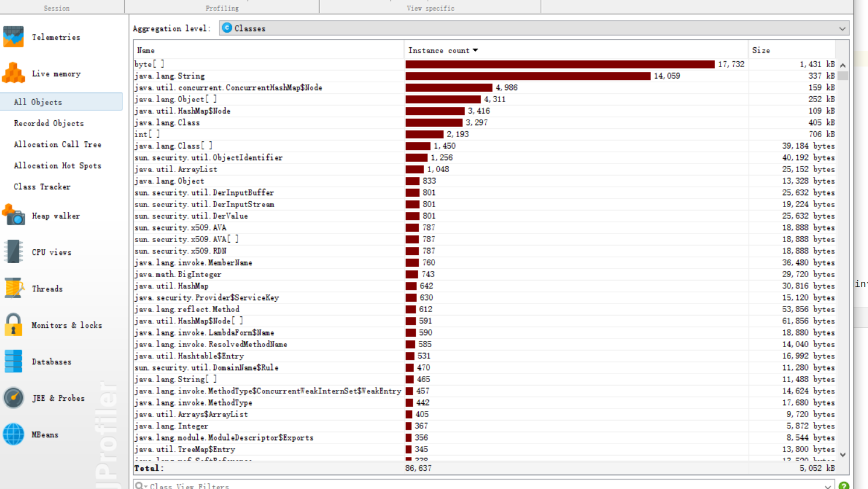This screenshot has width=868, height=489.
Task: Open Class Tracker view
Action: tap(42, 187)
